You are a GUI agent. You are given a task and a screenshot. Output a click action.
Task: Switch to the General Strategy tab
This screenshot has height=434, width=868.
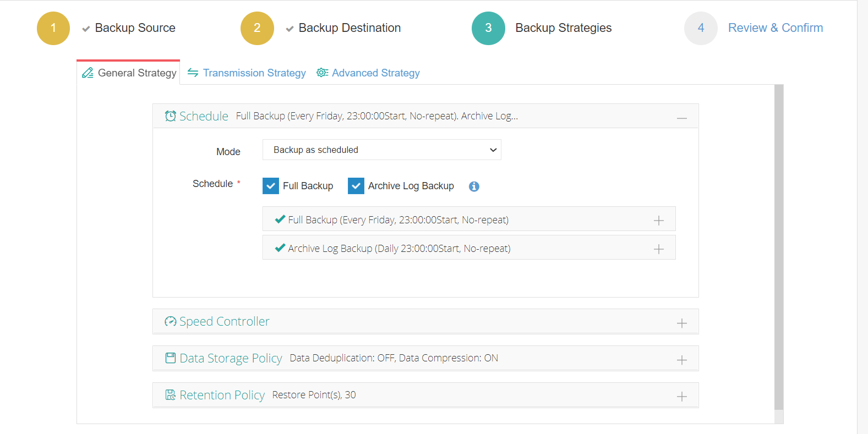[x=128, y=73]
